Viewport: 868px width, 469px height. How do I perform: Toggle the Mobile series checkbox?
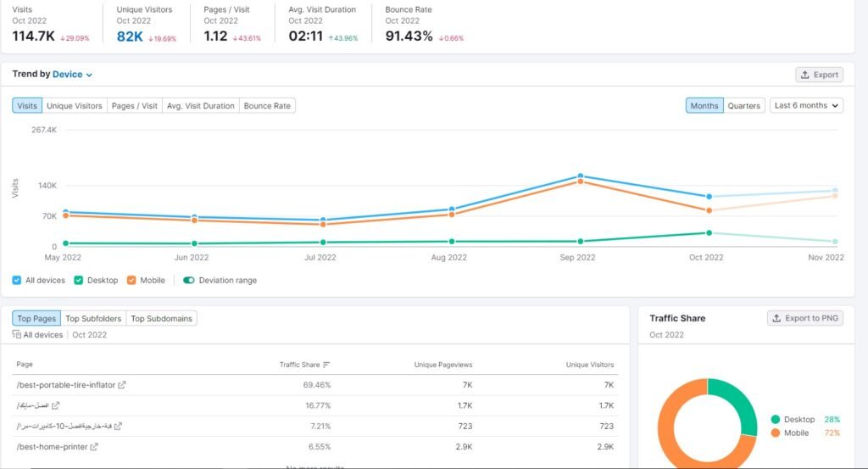pyautogui.click(x=131, y=280)
